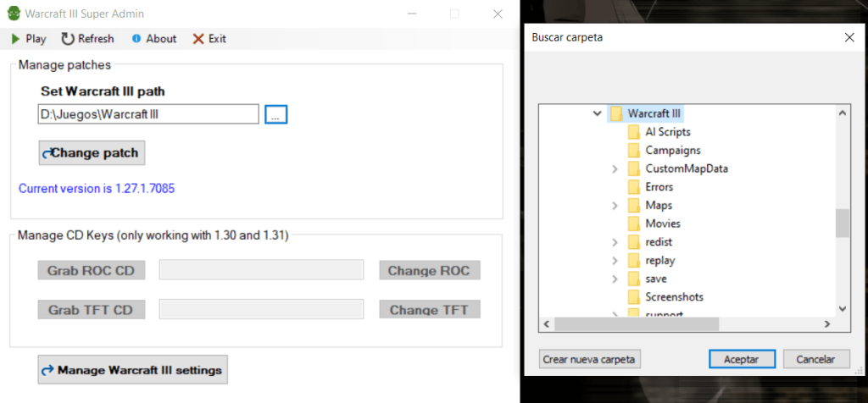Click Cancelar in Buscar carpeta dialog
The width and height of the screenshot is (868, 403).
815,359
